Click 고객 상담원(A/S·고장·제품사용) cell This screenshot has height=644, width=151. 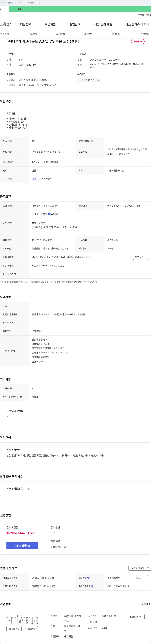(x=46, y=152)
